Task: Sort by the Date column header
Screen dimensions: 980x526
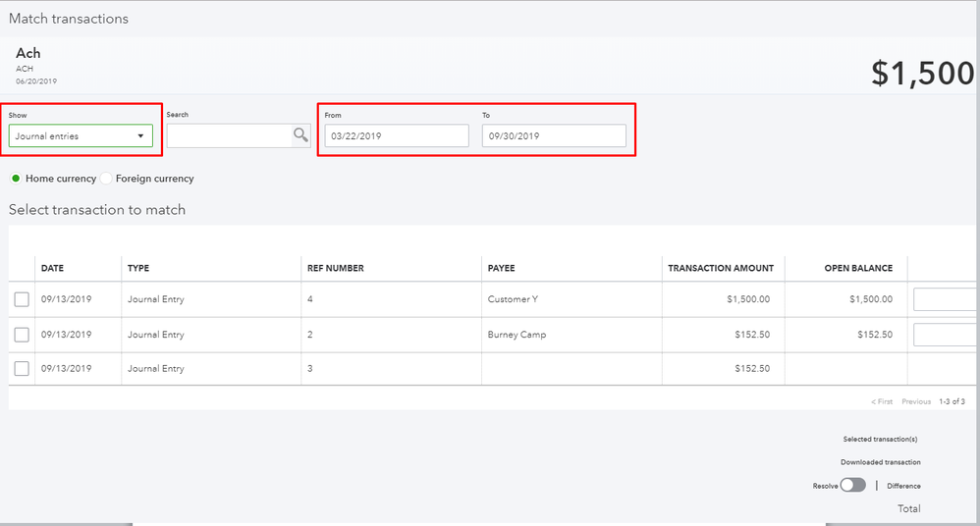Action: click(x=53, y=268)
